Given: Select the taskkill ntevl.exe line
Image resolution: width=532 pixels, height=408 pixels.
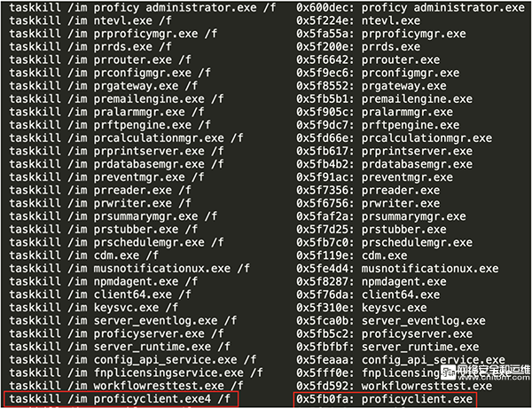Looking at the screenshot, I should pos(90,20).
